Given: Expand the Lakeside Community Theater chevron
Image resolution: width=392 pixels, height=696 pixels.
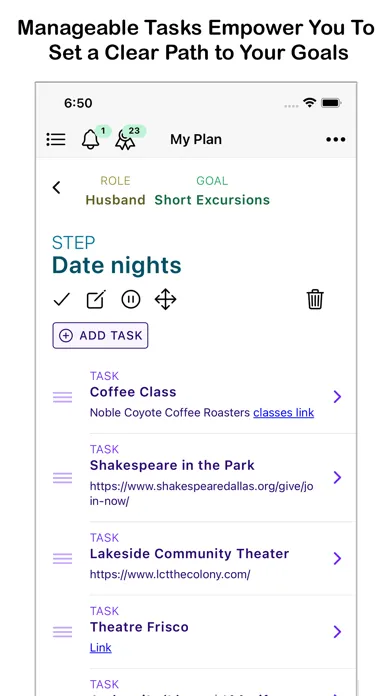Looking at the screenshot, I should coord(337,558).
